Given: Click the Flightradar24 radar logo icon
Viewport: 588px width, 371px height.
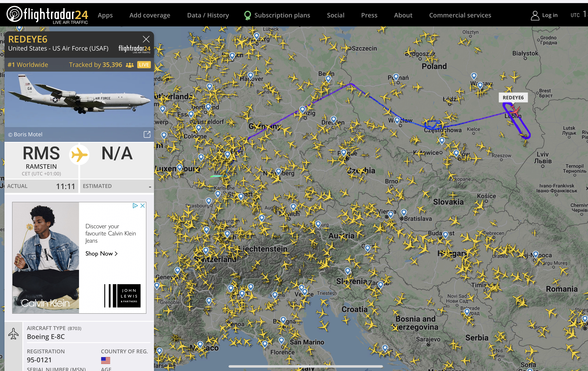Looking at the screenshot, I should [x=14, y=14].
